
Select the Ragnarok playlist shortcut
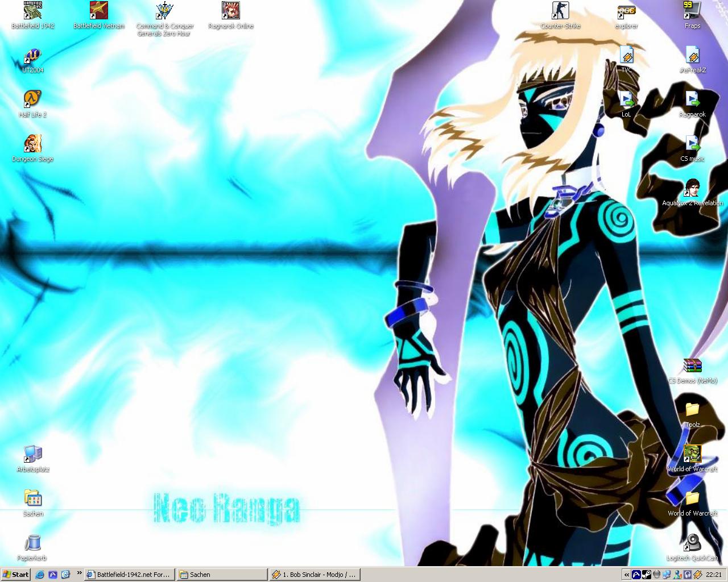(x=692, y=104)
